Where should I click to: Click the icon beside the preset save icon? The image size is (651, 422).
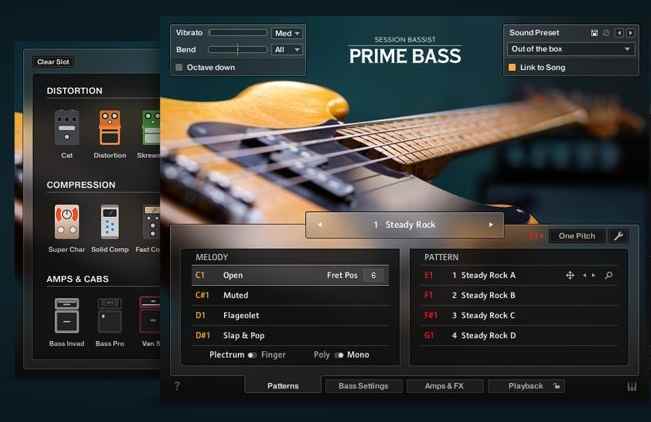coord(606,33)
